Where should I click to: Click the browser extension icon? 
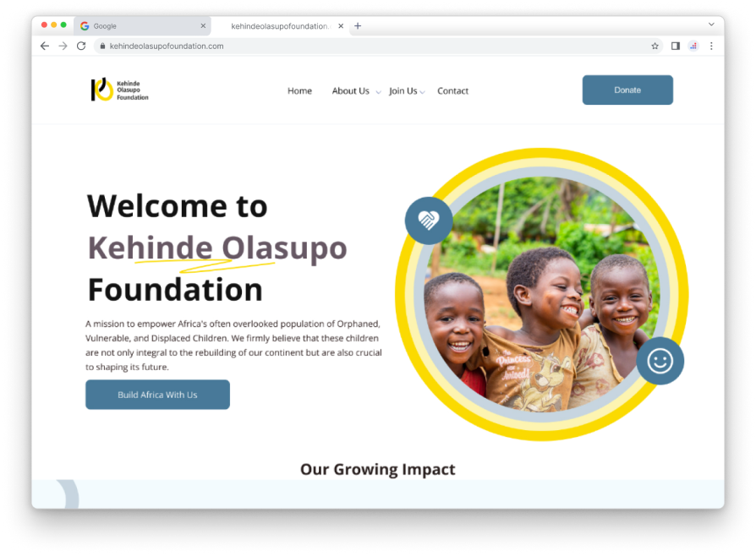tap(693, 46)
